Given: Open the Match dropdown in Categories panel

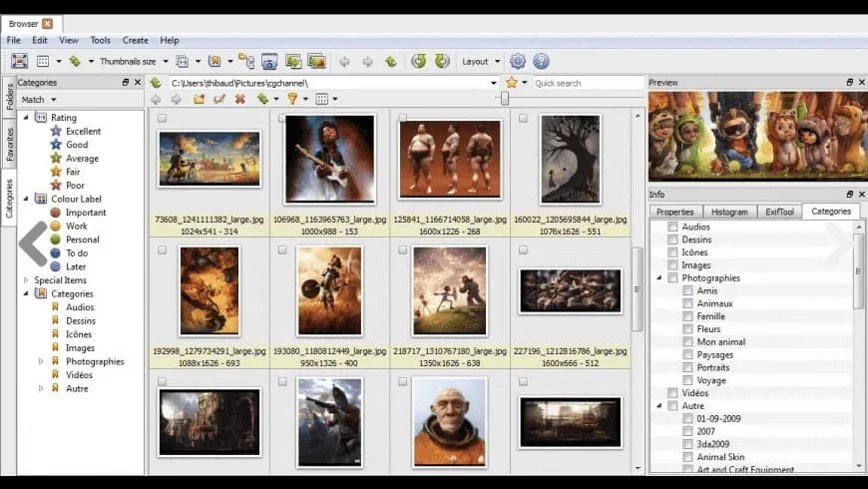Looking at the screenshot, I should 39,100.
